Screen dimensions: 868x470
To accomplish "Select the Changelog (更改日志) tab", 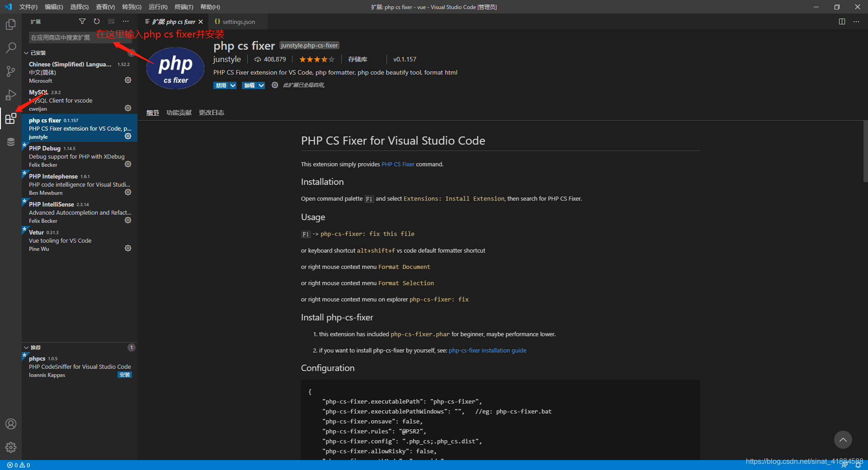I will [212, 113].
